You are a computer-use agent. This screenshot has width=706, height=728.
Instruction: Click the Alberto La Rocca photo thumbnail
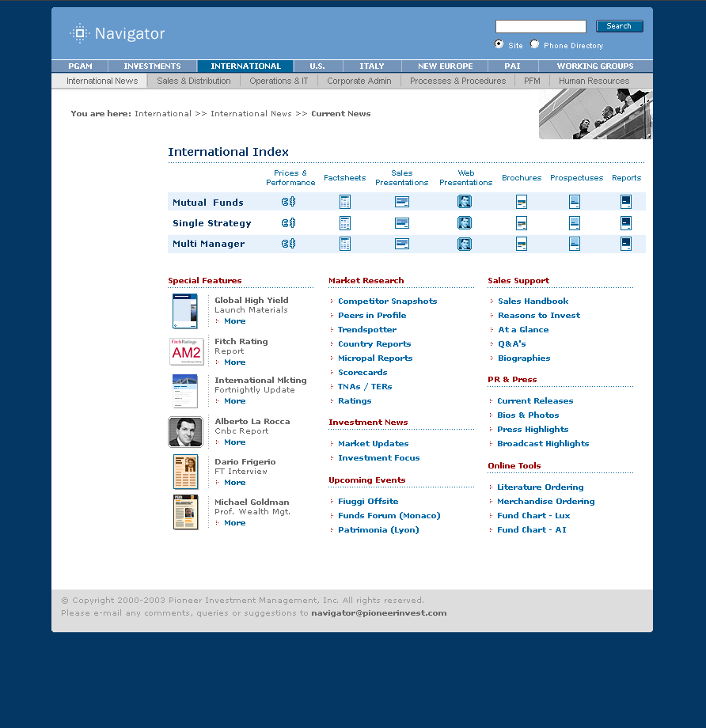click(x=185, y=432)
